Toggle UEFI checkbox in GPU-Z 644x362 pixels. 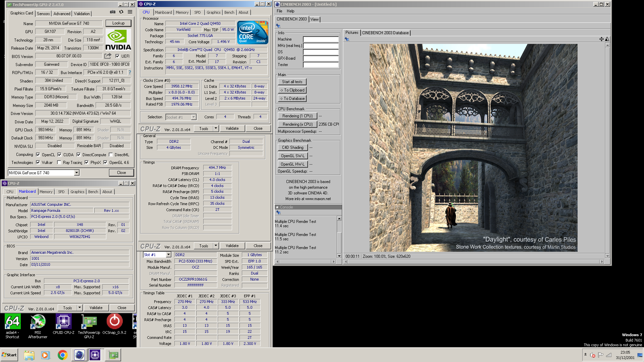[117, 56]
